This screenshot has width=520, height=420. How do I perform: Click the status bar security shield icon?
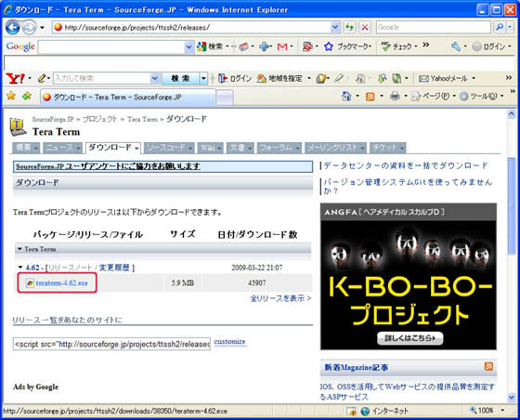(x=352, y=412)
